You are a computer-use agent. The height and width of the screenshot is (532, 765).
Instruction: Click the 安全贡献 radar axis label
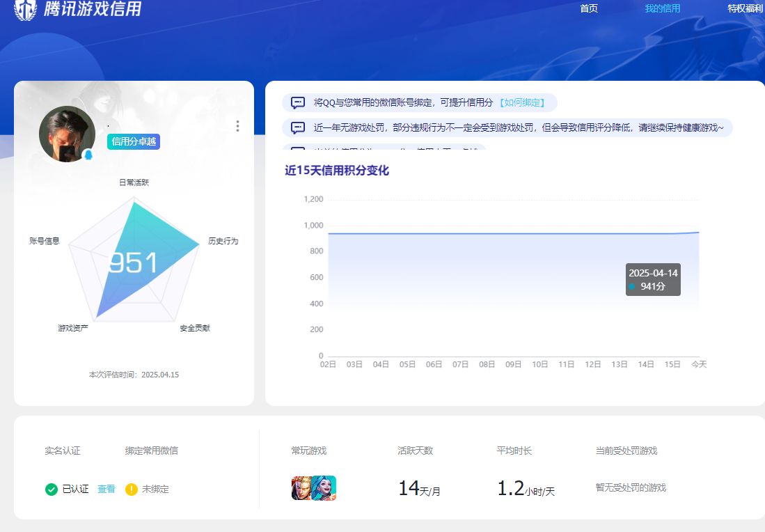[x=195, y=328]
